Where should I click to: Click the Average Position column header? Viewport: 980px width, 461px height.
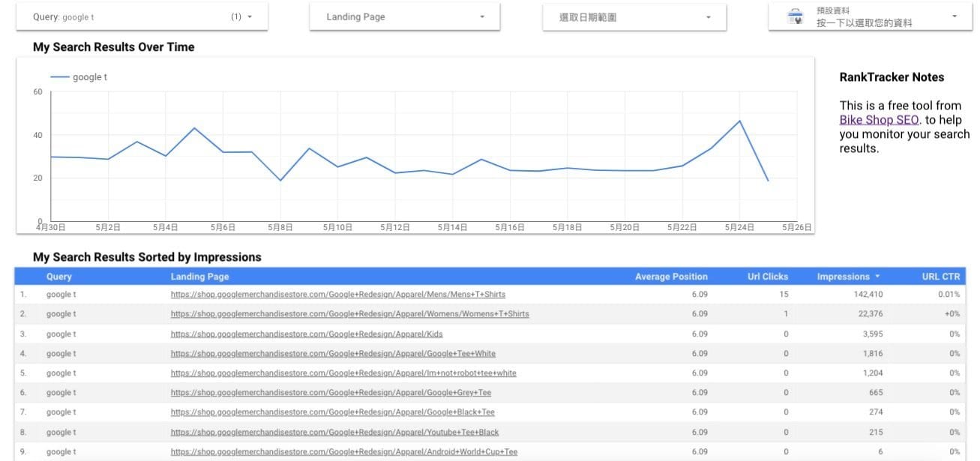[670, 277]
